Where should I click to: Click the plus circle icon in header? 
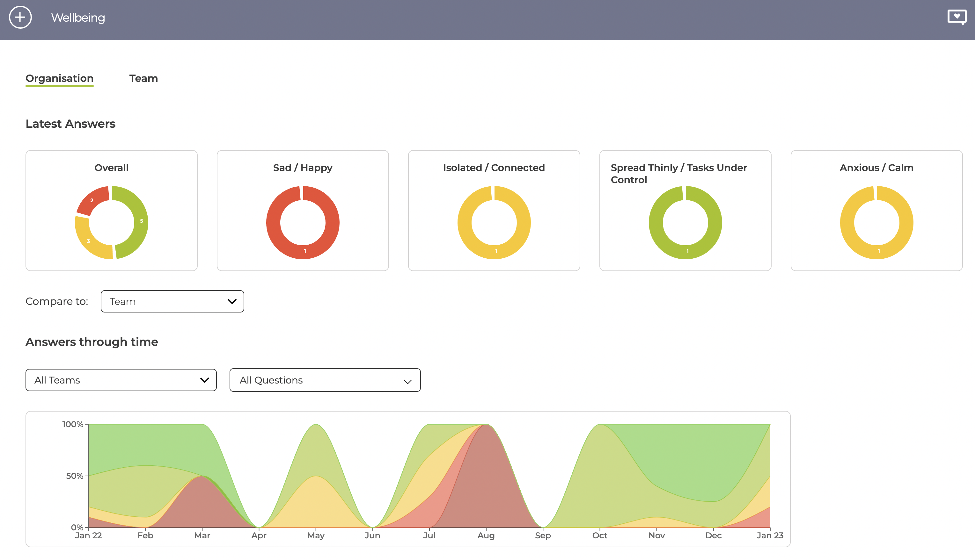[20, 17]
